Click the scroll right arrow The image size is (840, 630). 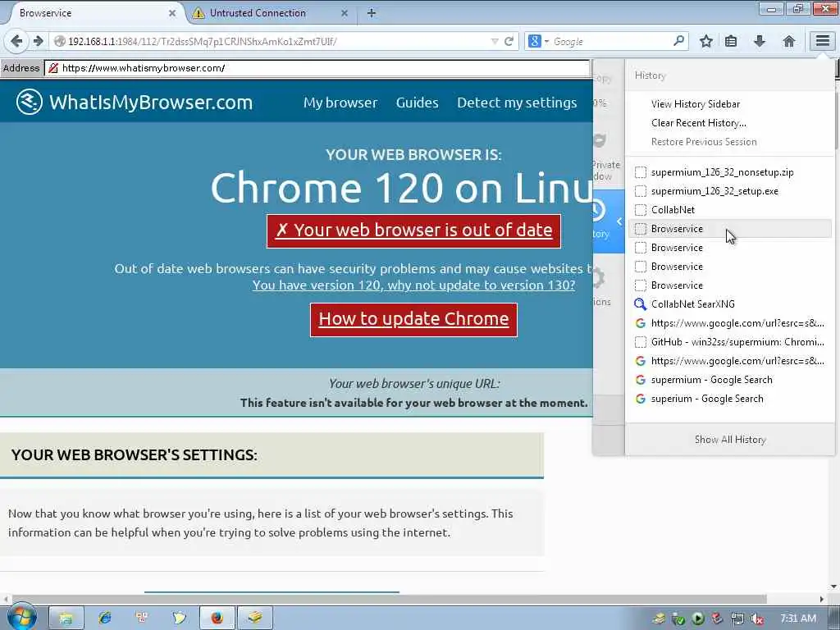tap(822, 599)
